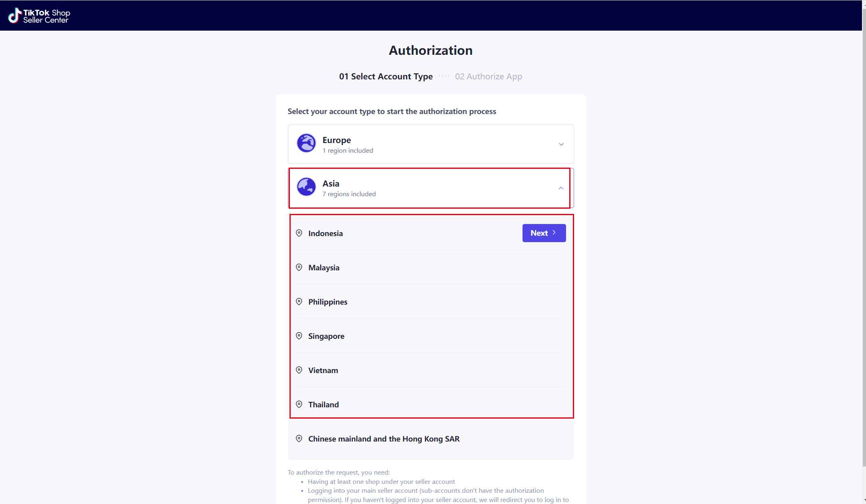
Task: Collapse the Asia region chevron
Action: point(561,188)
